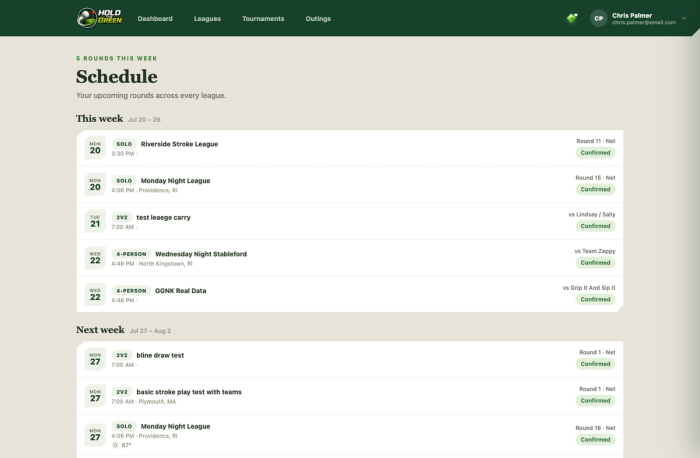Open the Tournaments menu item
This screenshot has width=700, height=458.
(x=263, y=19)
